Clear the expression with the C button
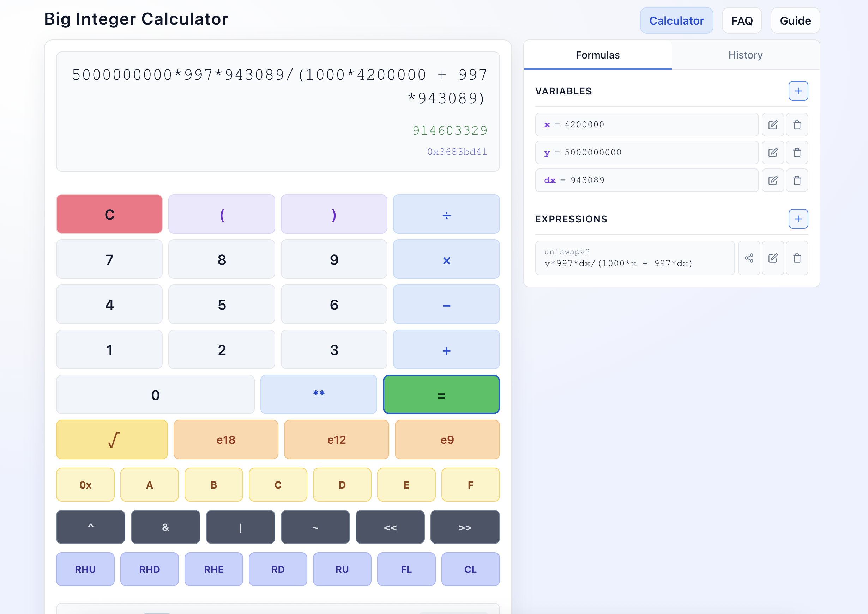Image resolution: width=868 pixels, height=614 pixels. pyautogui.click(x=109, y=214)
